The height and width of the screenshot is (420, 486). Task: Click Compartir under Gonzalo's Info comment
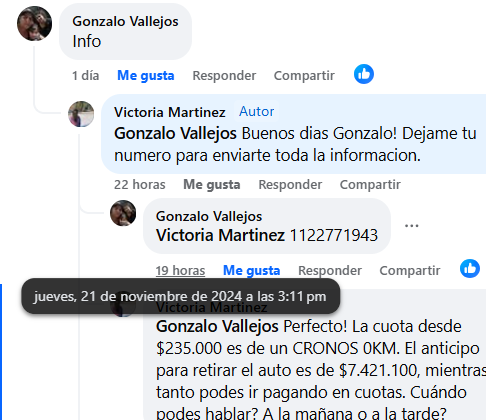(x=304, y=76)
